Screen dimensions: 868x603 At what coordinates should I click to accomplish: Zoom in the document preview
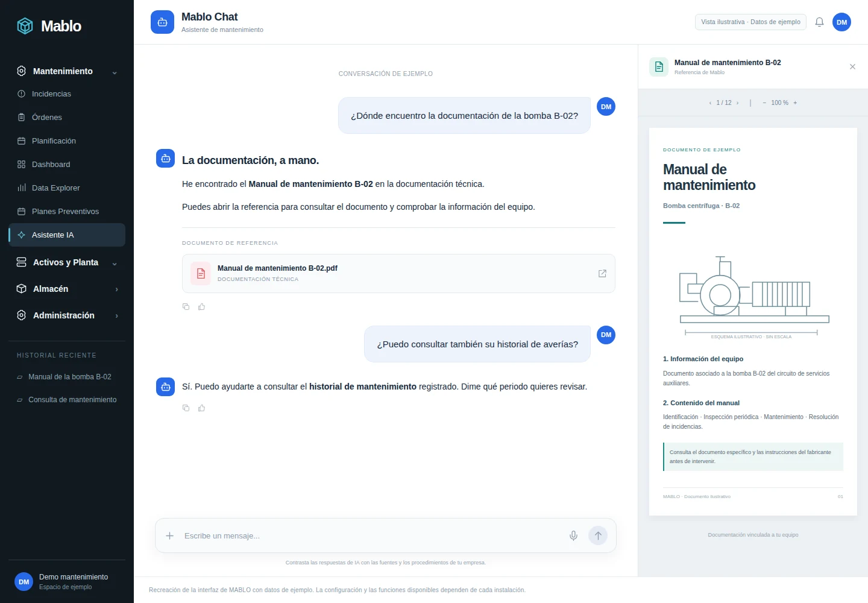point(795,103)
